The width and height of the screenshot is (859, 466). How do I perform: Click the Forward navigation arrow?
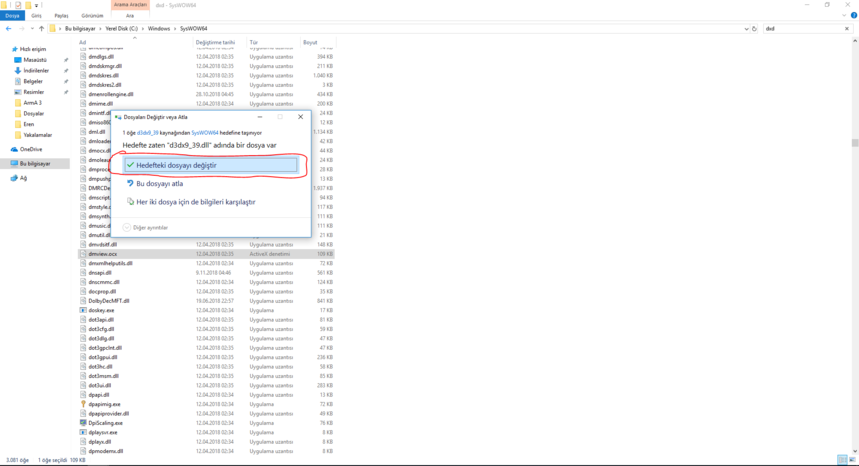coord(21,28)
